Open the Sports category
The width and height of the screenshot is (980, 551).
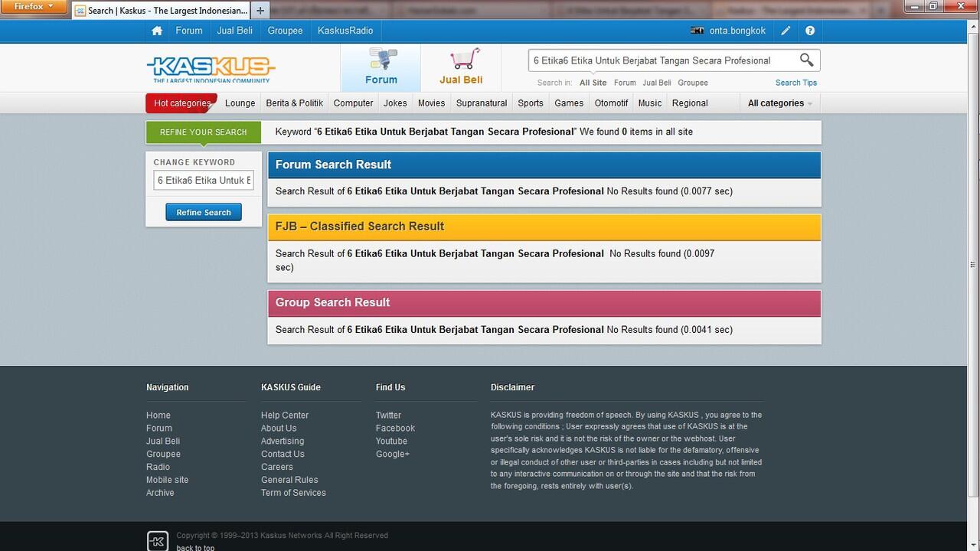coord(531,103)
